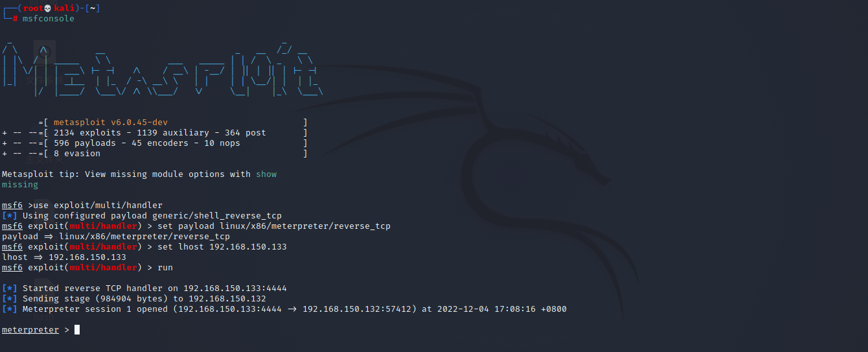Viewport: 868px width, 352px height.
Task: Click red 'multi/handler' on the run line
Action: 103,268
